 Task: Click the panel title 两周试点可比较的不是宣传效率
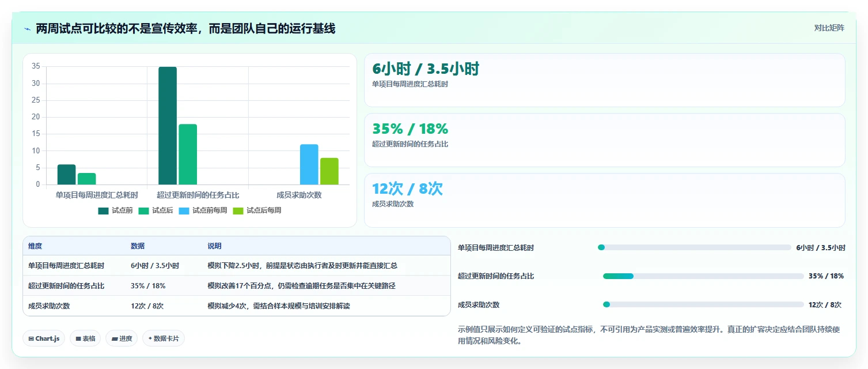185,29
